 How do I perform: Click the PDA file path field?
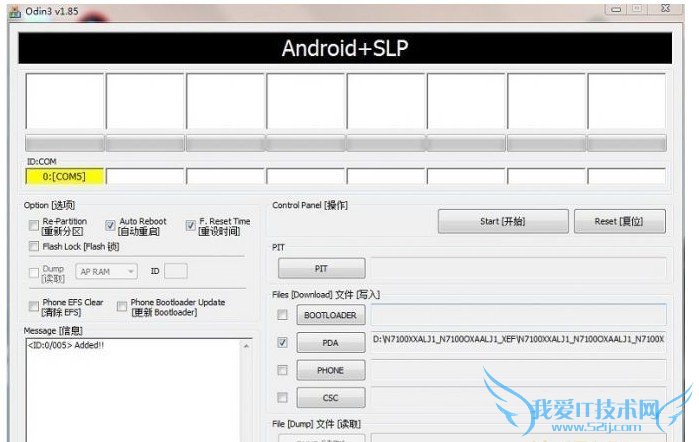(x=518, y=340)
